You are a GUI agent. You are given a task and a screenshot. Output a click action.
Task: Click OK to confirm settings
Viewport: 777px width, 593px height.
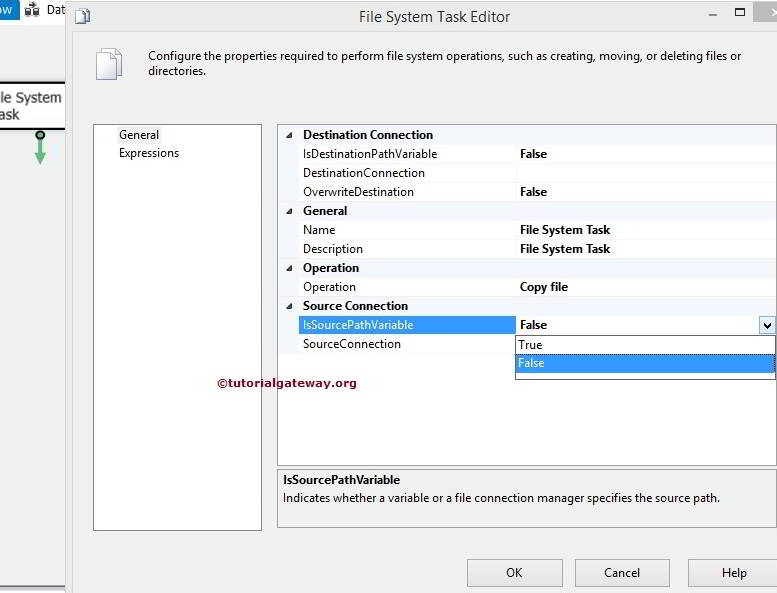(x=514, y=573)
